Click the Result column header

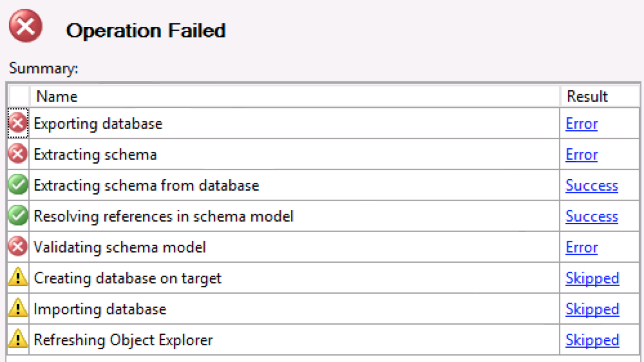click(x=587, y=97)
